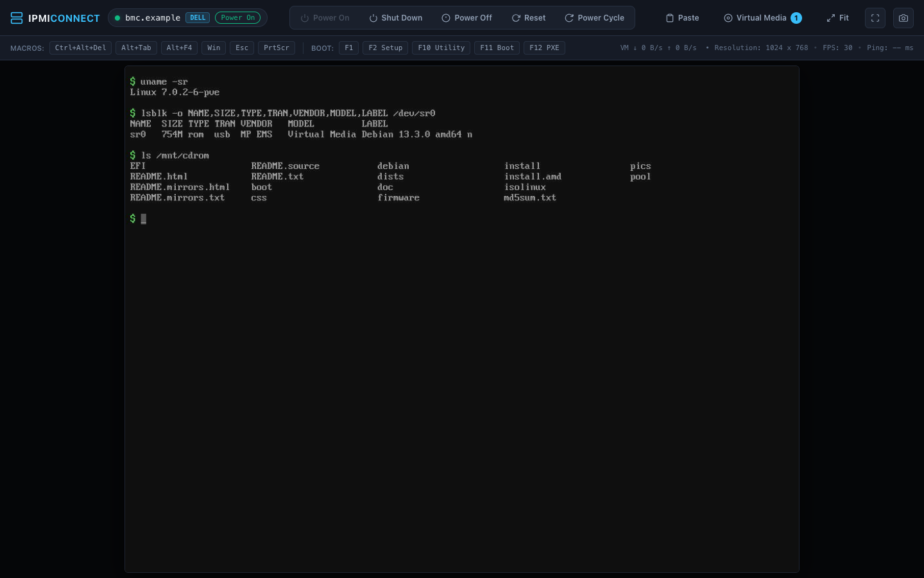Send Alt+Tab macro
The image size is (924, 578).
tap(136, 48)
